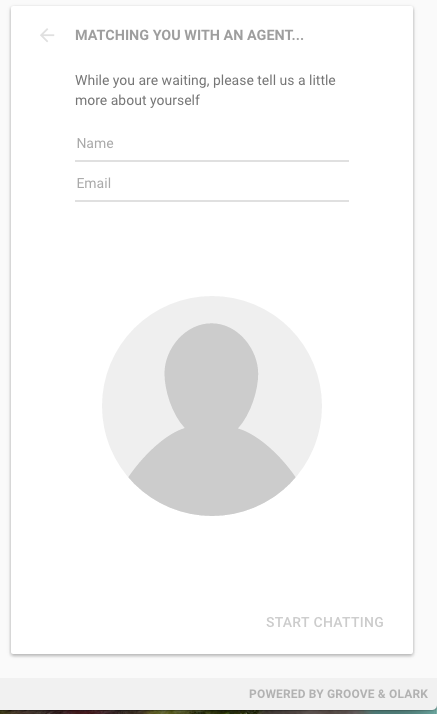Focus the Email input field
The image size is (437, 714).
pos(212,184)
